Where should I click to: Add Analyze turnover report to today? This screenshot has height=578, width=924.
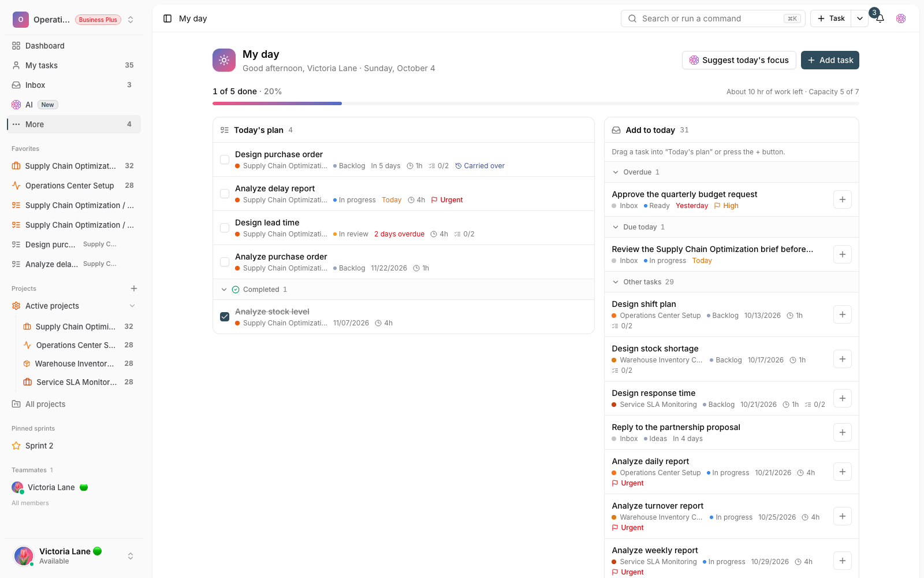(843, 516)
